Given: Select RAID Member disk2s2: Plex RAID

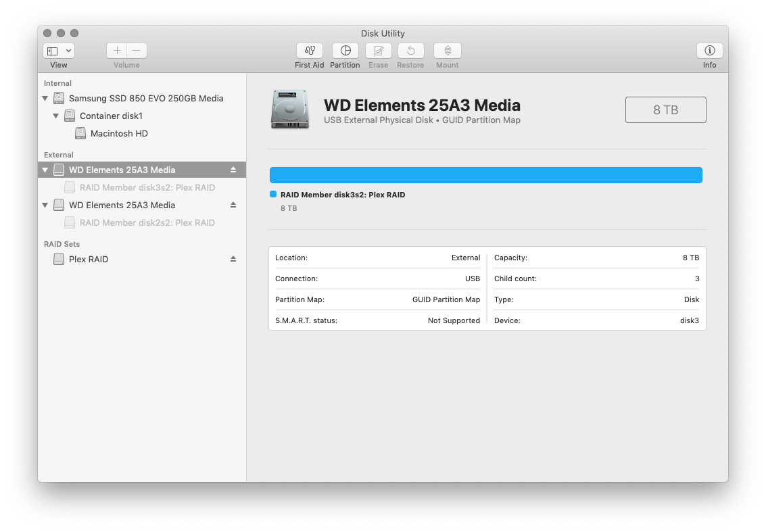Looking at the screenshot, I should [147, 223].
